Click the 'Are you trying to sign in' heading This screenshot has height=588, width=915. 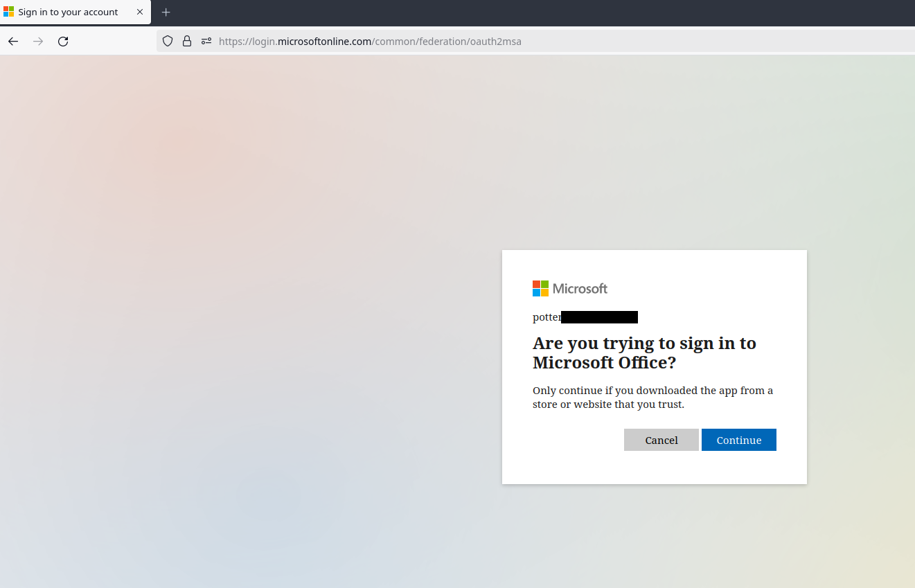point(644,353)
